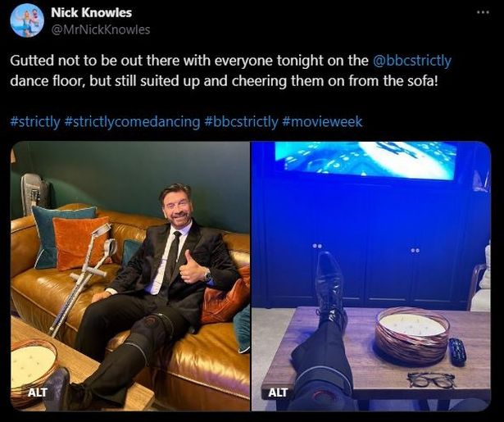The image size is (504, 422).
Task: Show ALT description on the sofa photo
Action: point(37,393)
